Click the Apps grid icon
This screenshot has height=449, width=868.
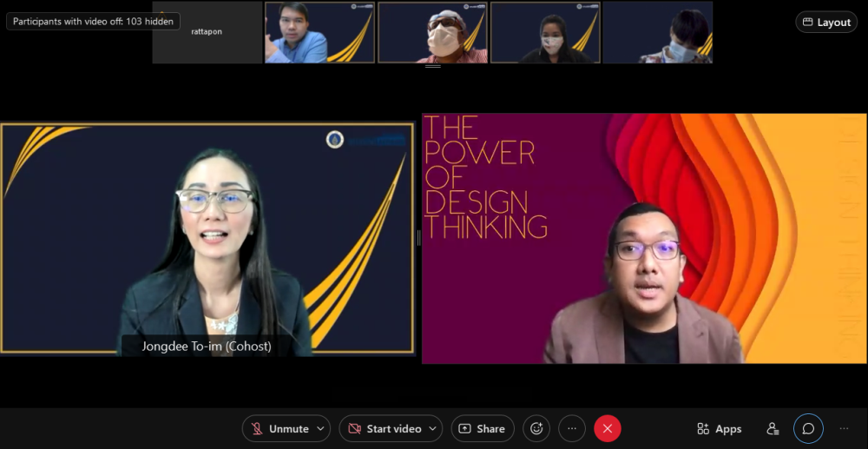pos(719,428)
